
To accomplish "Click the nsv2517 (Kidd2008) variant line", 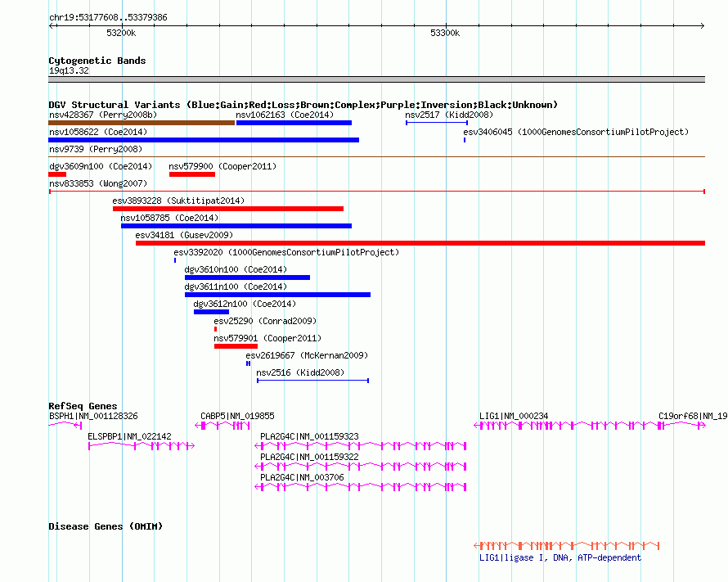I will coord(437,123).
